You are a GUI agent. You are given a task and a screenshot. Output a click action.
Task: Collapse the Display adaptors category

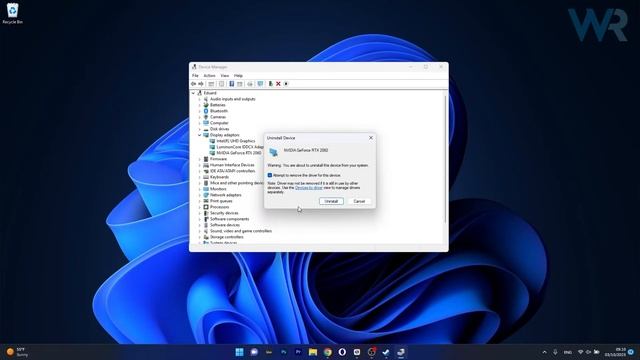point(200,135)
